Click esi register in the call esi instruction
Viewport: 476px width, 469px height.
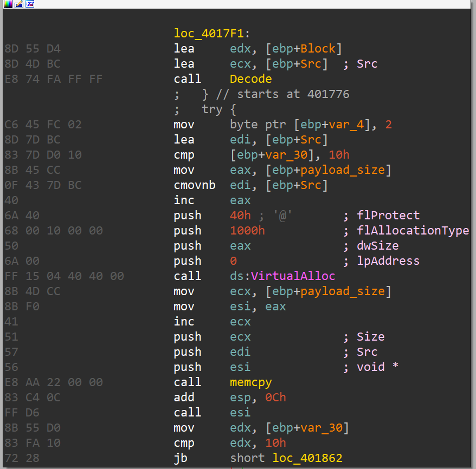[x=240, y=412]
